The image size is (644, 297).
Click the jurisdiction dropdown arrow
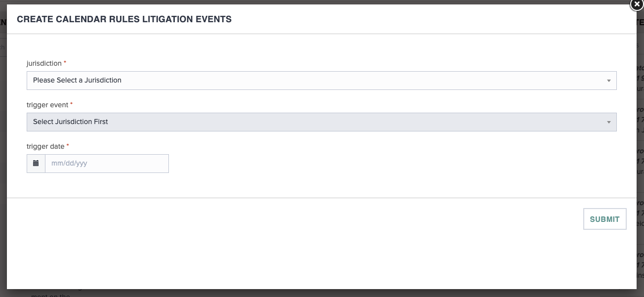[x=608, y=81]
